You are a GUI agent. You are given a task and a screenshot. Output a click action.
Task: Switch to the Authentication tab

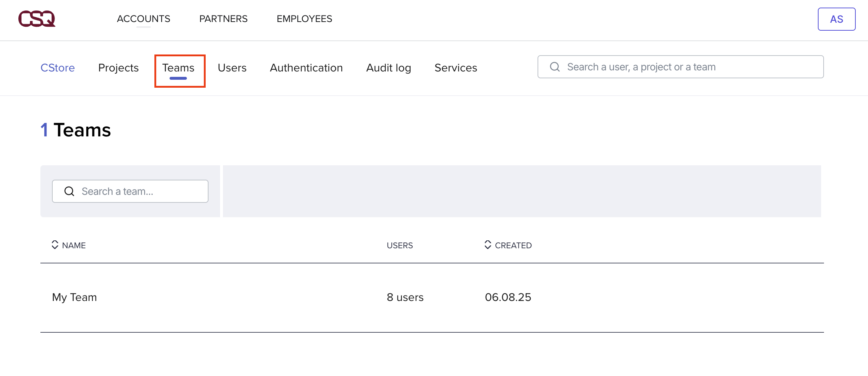pos(306,68)
